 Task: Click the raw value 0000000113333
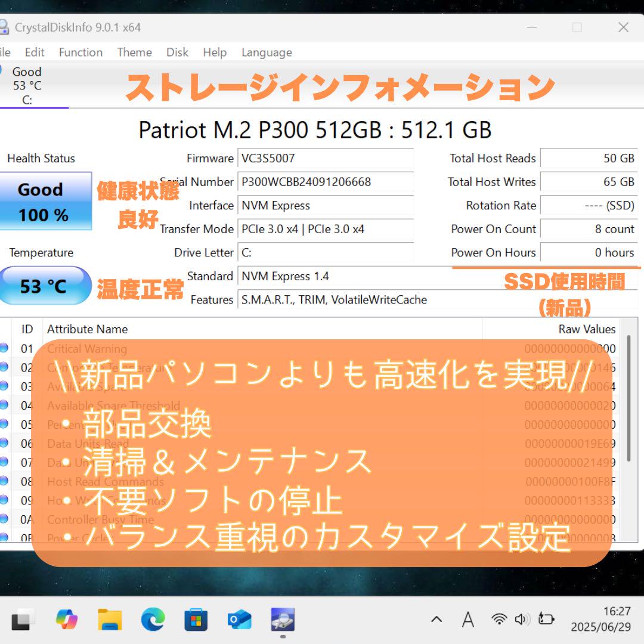[x=570, y=501]
